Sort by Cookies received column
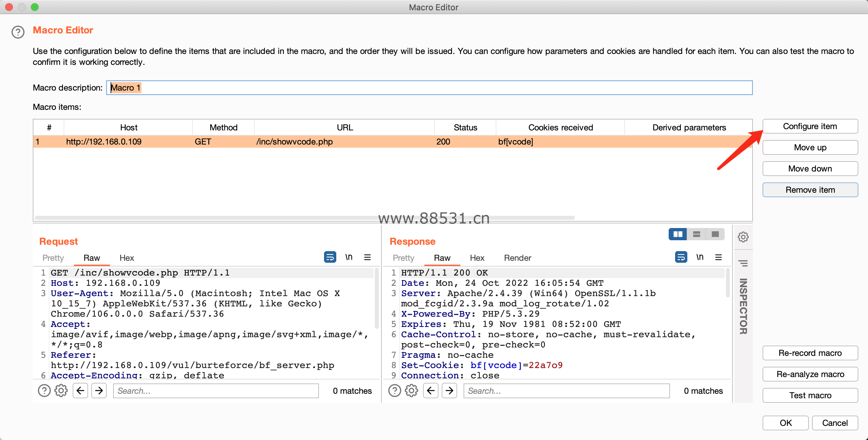Screen dimensions: 868x440 (x=560, y=128)
